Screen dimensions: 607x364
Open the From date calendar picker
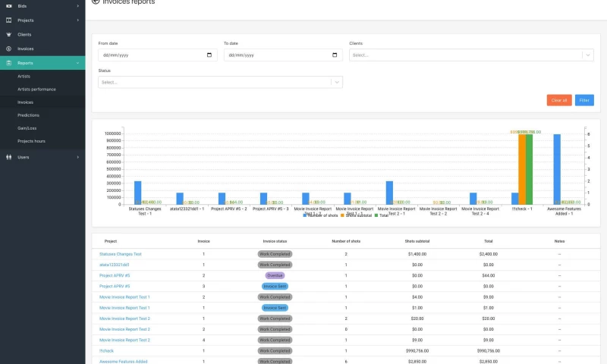tap(209, 55)
